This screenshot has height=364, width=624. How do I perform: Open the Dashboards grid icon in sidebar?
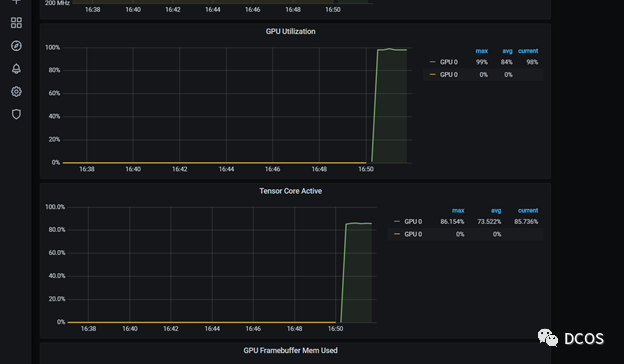(16, 23)
